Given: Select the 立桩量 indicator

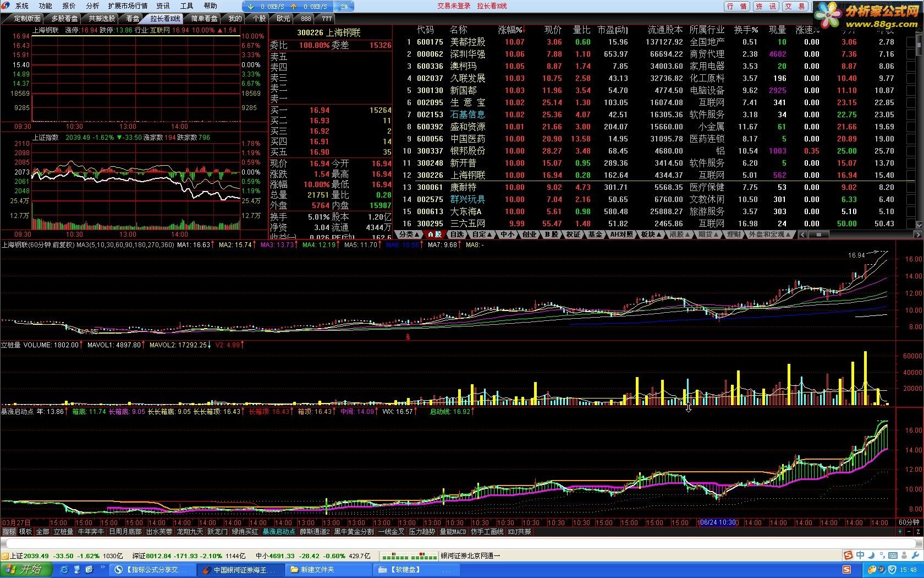Looking at the screenshot, I should coord(64,532).
